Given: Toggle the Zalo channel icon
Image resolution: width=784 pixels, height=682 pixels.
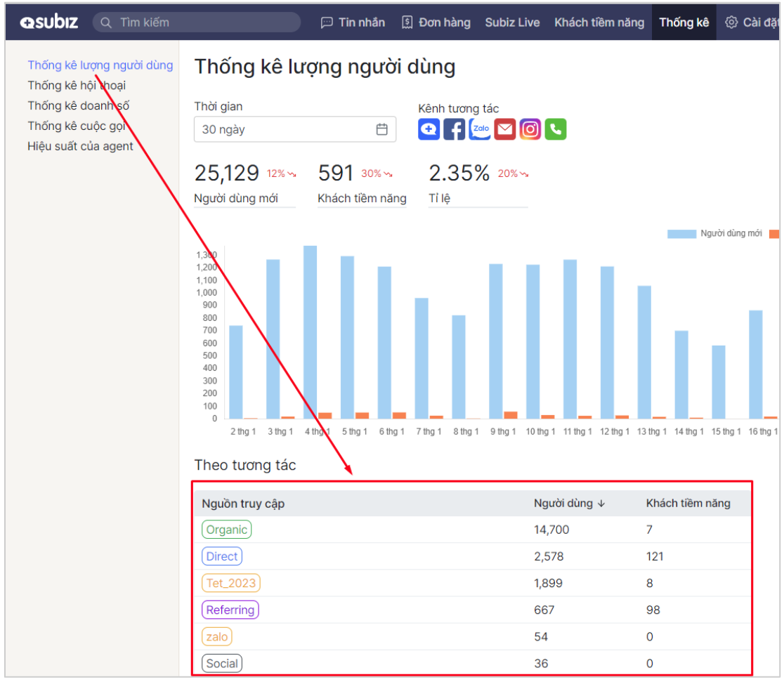Looking at the screenshot, I should (480, 129).
